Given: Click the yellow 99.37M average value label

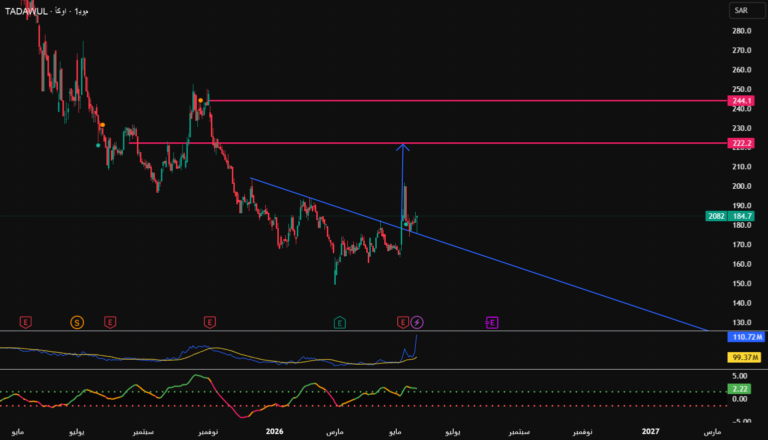Looking at the screenshot, I should 744,358.
